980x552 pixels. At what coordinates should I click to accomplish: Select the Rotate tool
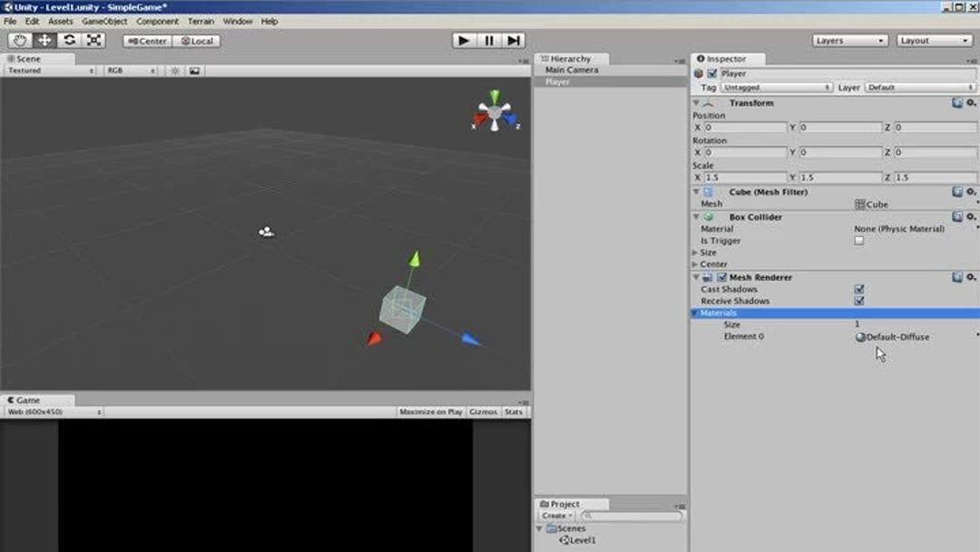click(68, 40)
